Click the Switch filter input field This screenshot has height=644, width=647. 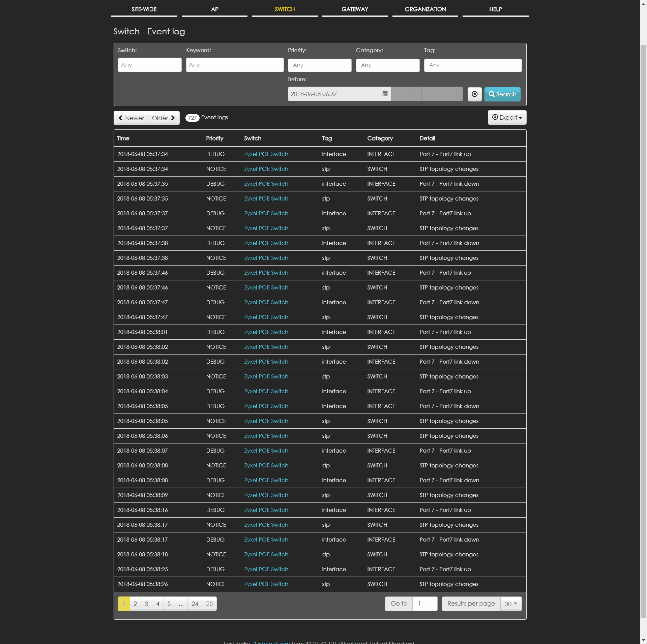coord(149,65)
